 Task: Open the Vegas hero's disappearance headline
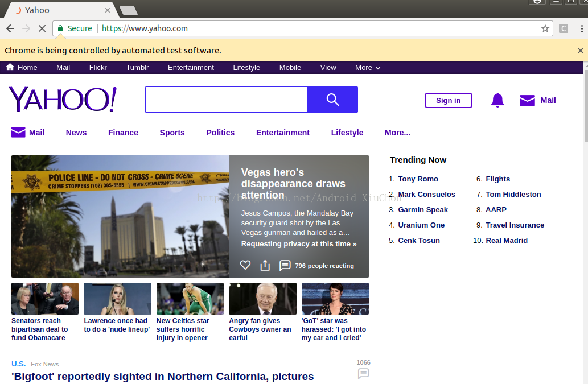click(x=293, y=184)
